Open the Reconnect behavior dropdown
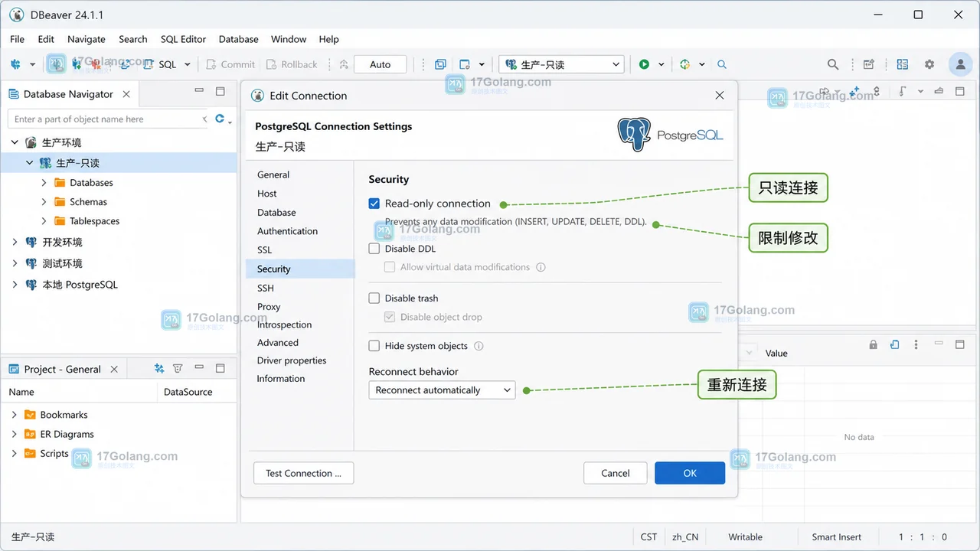980x551 pixels. (x=442, y=390)
